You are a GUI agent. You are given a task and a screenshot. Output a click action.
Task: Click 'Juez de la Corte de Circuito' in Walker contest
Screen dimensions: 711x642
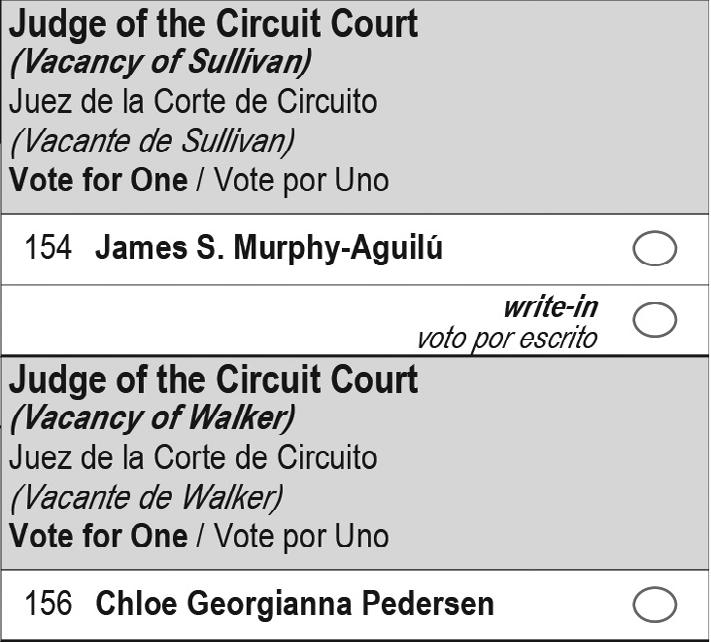click(x=193, y=458)
